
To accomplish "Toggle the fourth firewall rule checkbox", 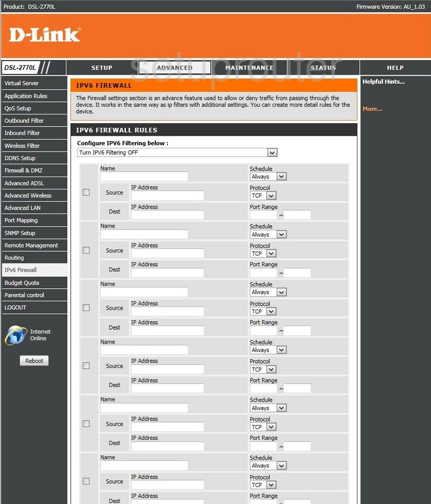I will [86, 366].
